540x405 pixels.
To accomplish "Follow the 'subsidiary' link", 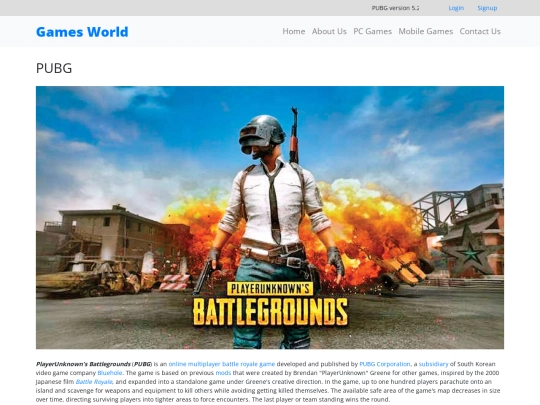I will [x=433, y=364].
